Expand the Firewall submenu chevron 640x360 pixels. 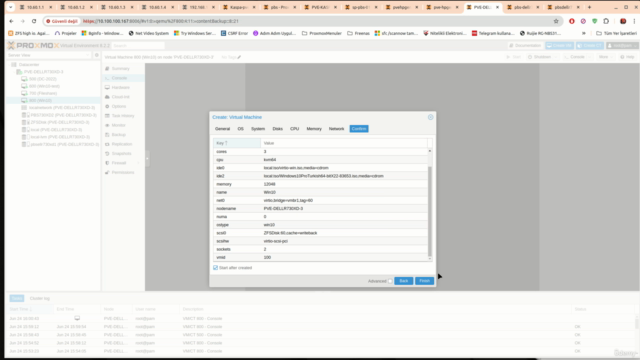[x=138, y=163]
